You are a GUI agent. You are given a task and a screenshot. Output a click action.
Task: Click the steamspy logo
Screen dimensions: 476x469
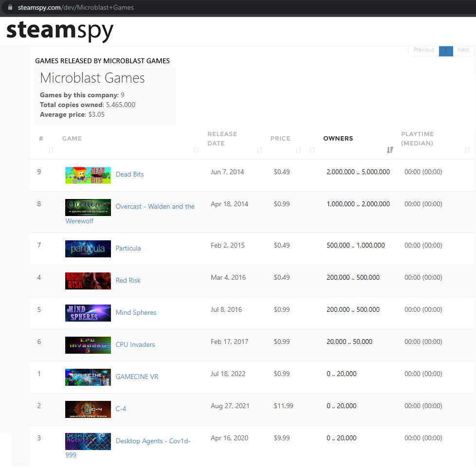point(60,31)
